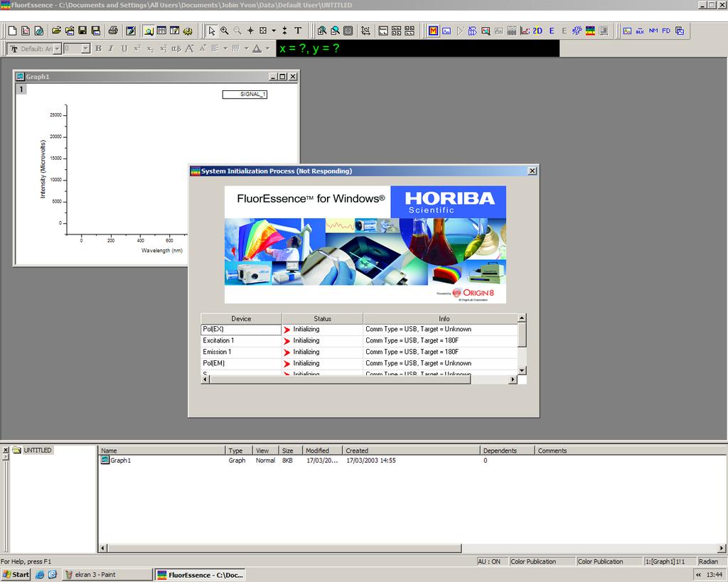Toggle Underline text formatting

click(124, 48)
